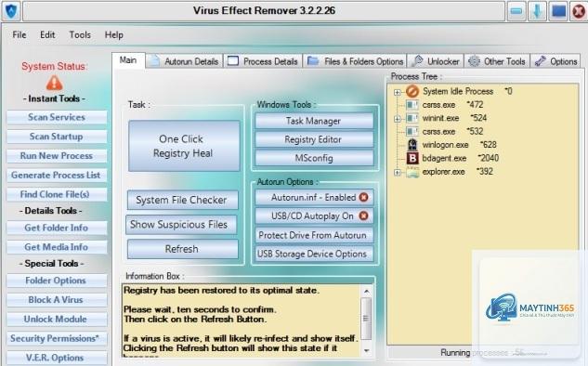Click the Information Box text area
This screenshot has width=588, height=366.
[x=242, y=320]
